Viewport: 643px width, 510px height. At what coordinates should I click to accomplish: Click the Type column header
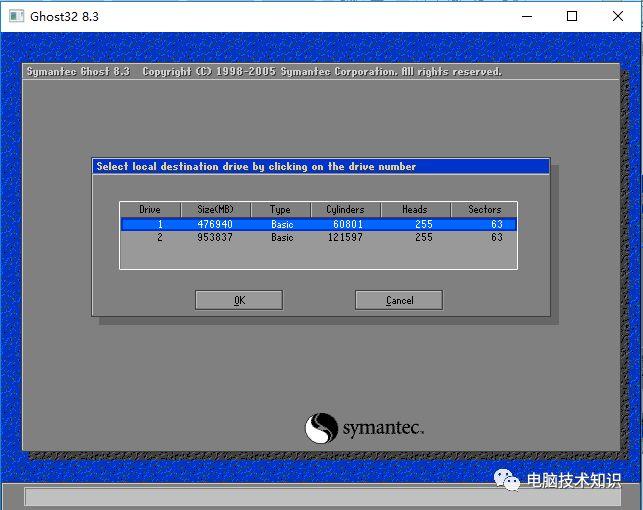pyautogui.click(x=280, y=209)
